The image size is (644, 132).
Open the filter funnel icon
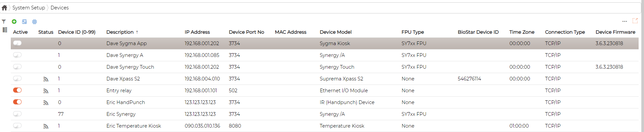tap(4, 22)
